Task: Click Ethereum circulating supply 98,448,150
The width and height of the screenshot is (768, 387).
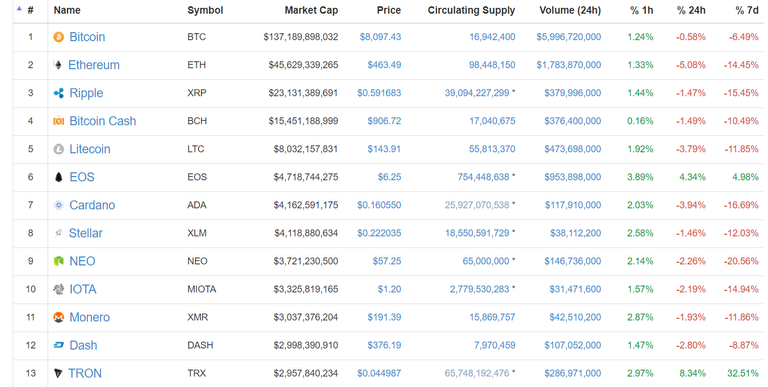Action: coord(492,65)
